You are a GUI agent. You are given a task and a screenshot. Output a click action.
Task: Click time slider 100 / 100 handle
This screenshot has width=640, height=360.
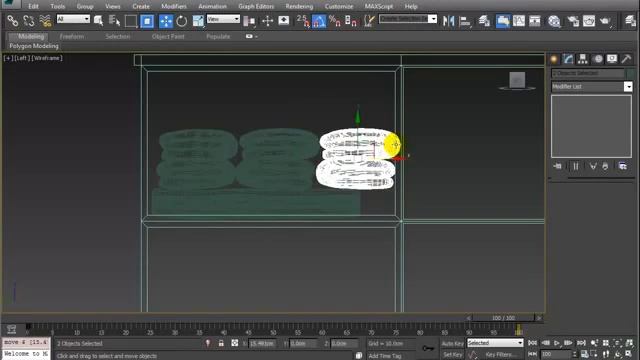[x=503, y=318]
